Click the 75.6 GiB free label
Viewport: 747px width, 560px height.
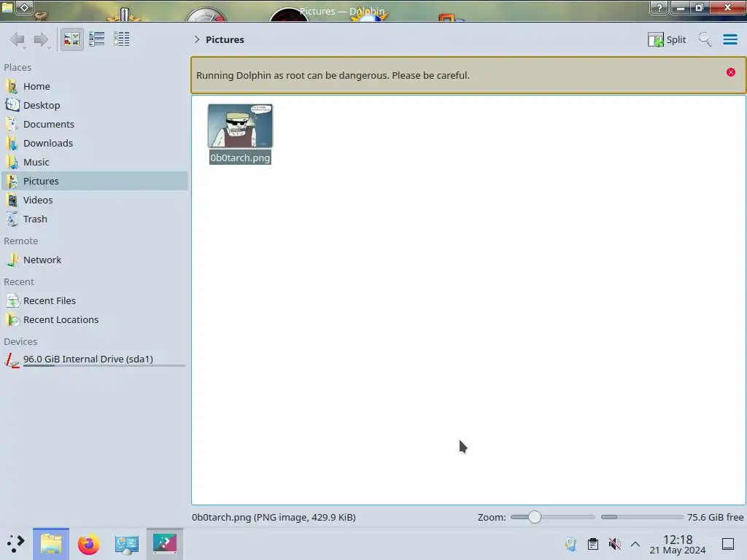pyautogui.click(x=715, y=517)
